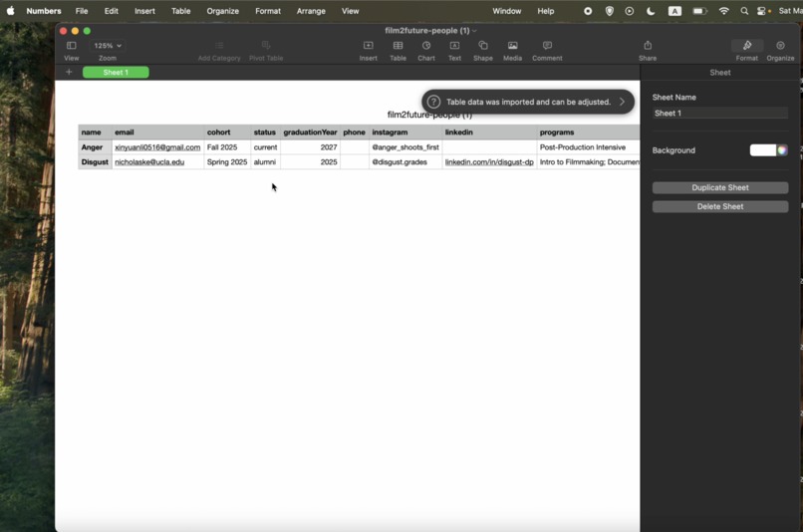Open the Background color wheel picker

(782, 150)
